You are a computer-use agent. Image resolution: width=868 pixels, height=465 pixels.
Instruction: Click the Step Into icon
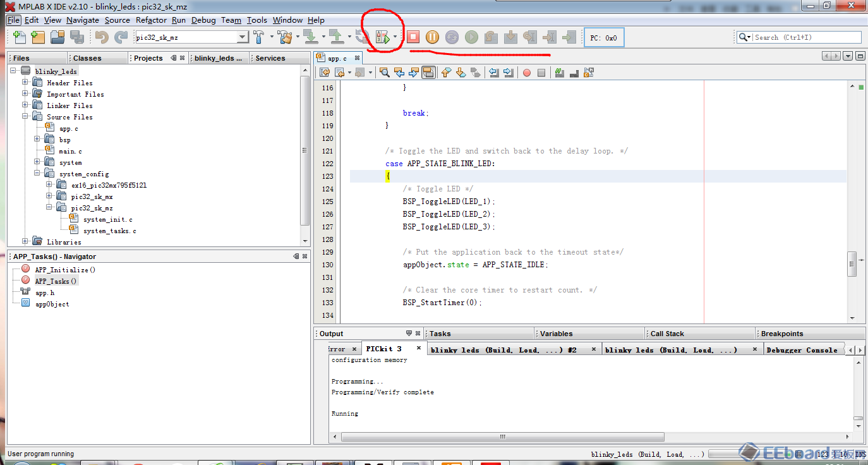pos(510,37)
